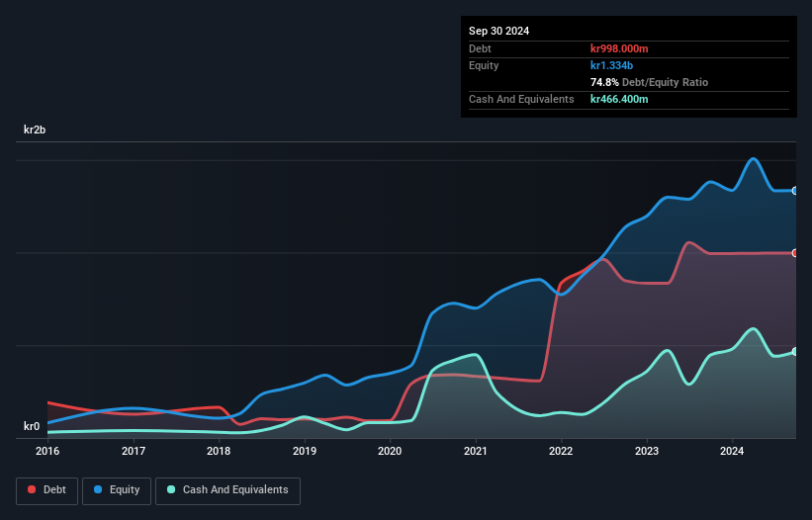Click the 2018 x-axis label
The width and height of the screenshot is (812, 520).
[x=219, y=451]
